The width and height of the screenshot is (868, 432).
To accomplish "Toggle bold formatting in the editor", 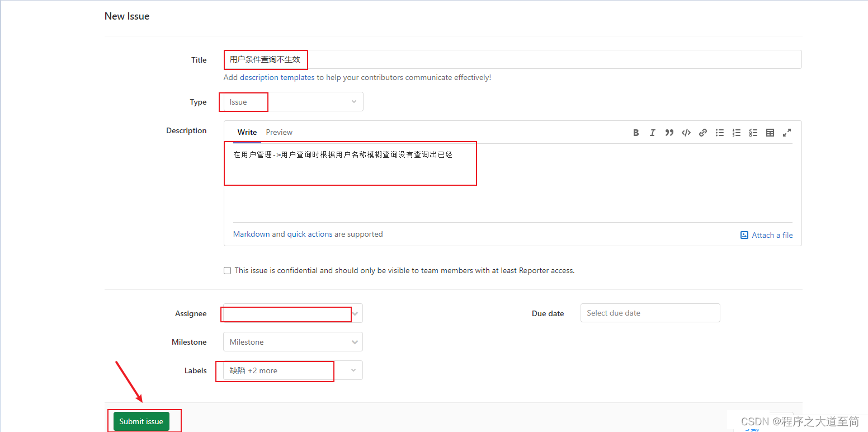I will pos(636,132).
